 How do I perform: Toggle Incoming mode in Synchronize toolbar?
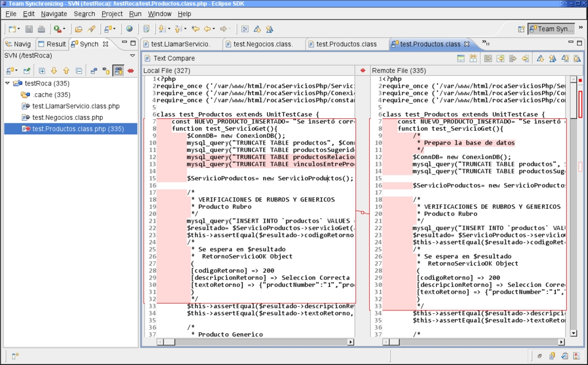coord(93,71)
